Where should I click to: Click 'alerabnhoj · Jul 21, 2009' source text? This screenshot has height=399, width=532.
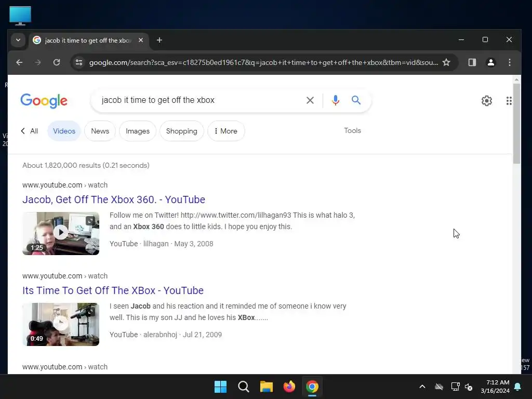182,335
